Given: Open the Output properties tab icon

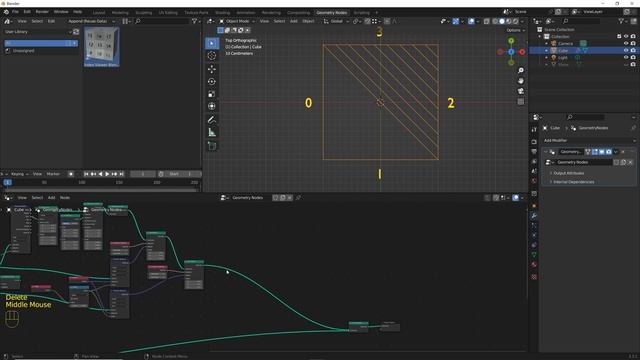Looking at the screenshot, I should pyautogui.click(x=534, y=151).
